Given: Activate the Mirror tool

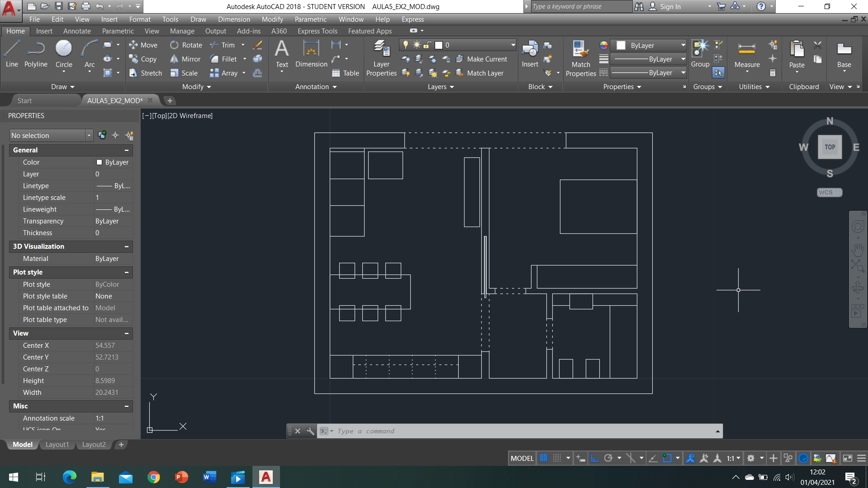Looking at the screenshot, I should tap(185, 59).
